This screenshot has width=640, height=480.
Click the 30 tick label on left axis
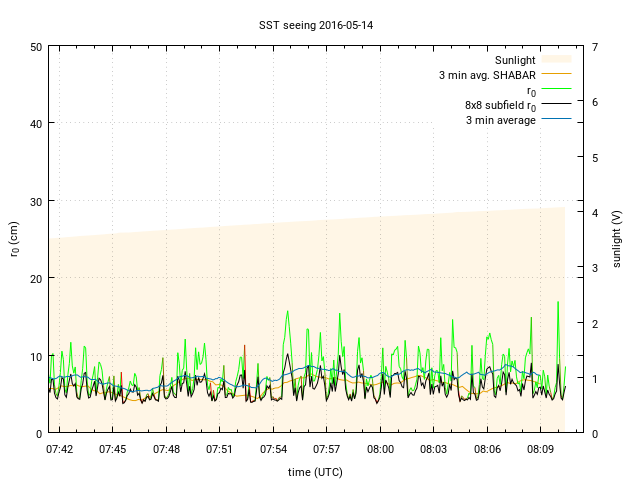(35, 201)
